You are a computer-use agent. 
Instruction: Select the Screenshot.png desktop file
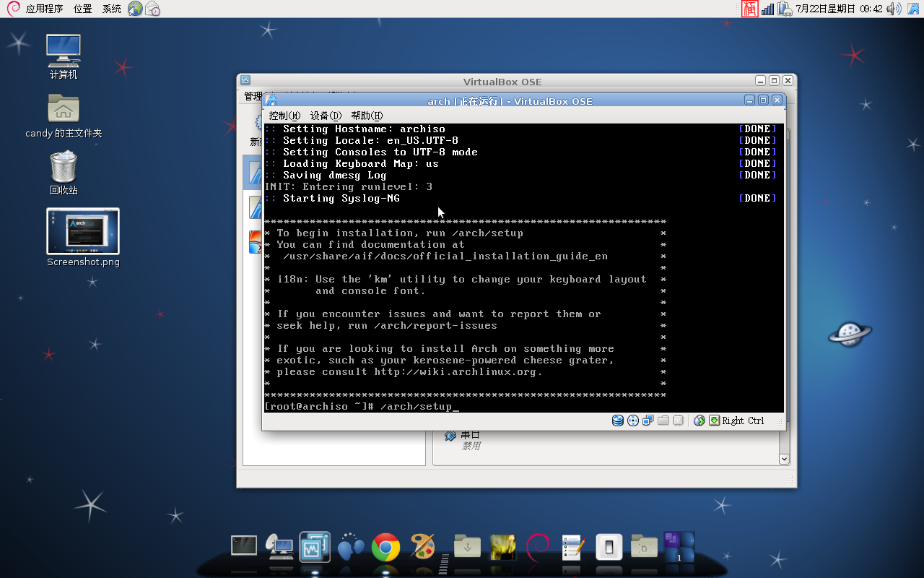(83, 238)
